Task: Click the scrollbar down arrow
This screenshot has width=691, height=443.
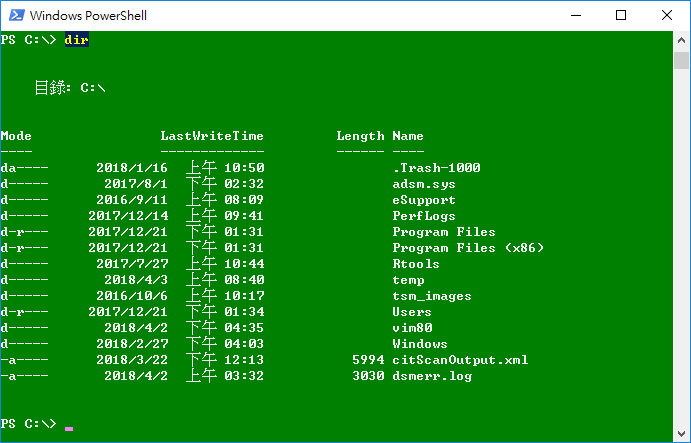Action: [681, 434]
